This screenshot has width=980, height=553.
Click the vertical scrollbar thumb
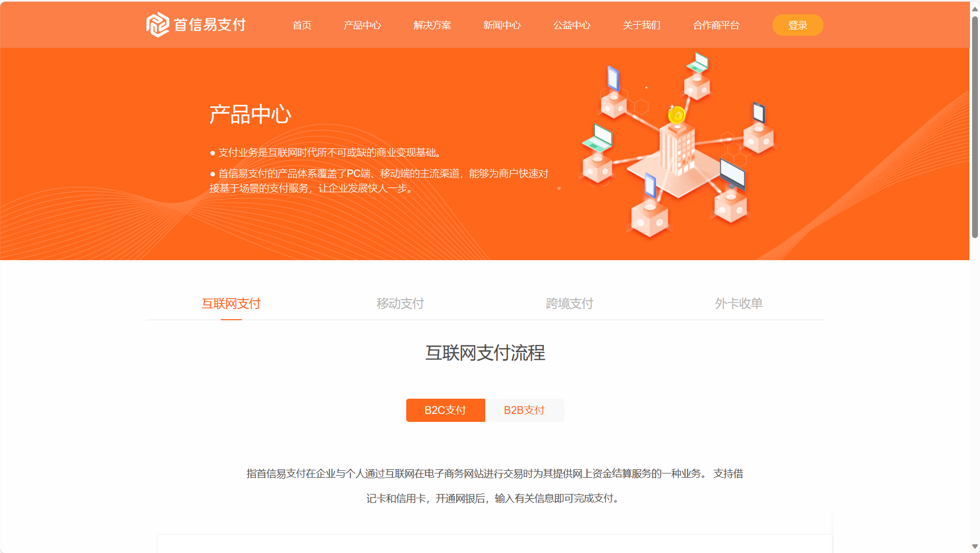click(x=975, y=127)
